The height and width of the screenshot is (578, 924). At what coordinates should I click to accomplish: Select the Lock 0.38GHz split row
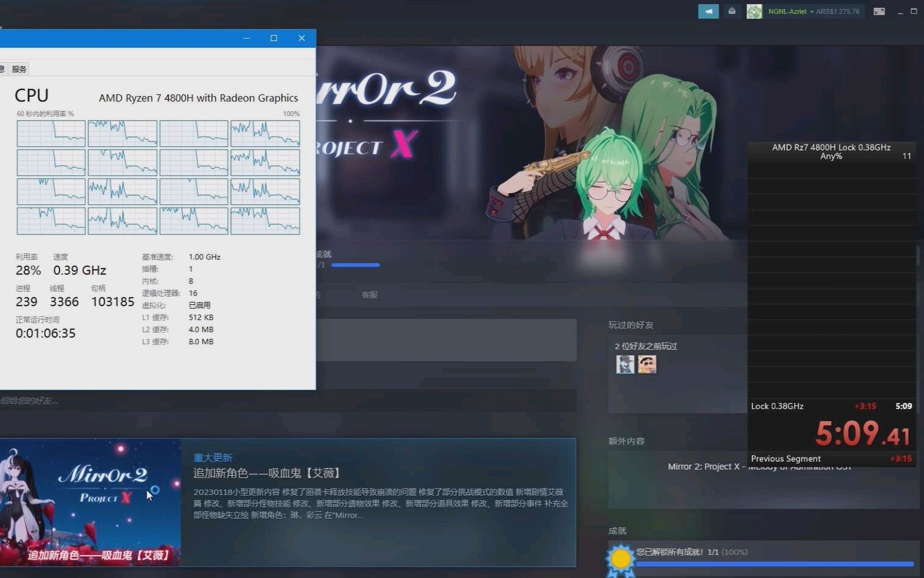[831, 406]
